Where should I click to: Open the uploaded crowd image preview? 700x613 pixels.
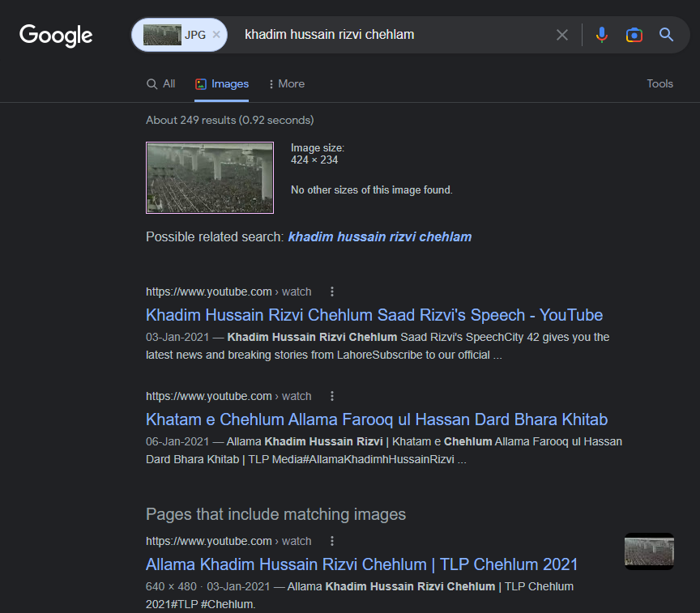[x=210, y=177]
